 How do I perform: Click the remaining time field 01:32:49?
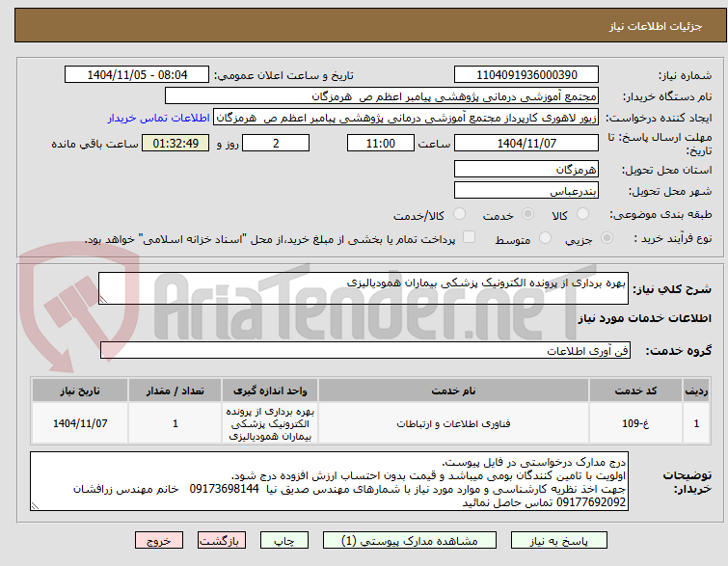(x=175, y=143)
